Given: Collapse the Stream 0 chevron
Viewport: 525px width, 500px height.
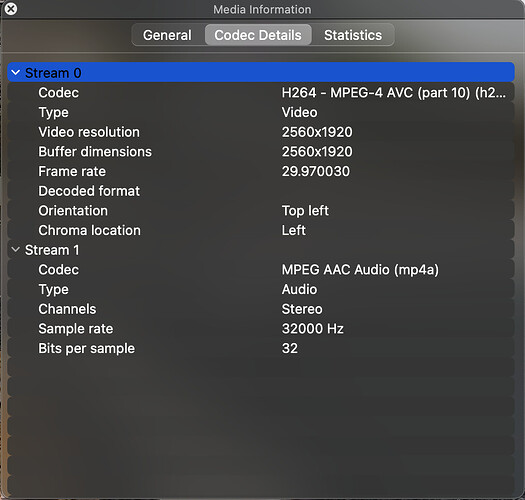Looking at the screenshot, I should coord(15,73).
